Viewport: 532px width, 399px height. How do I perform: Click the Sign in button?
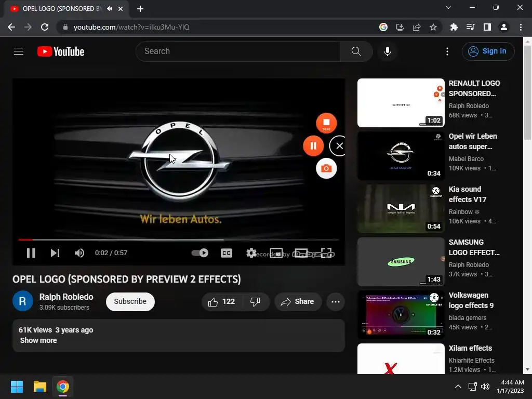click(x=488, y=51)
